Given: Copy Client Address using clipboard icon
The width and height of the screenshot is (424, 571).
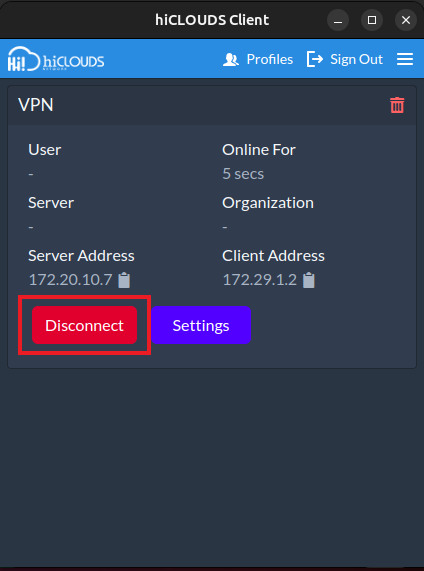Looking at the screenshot, I should point(309,280).
